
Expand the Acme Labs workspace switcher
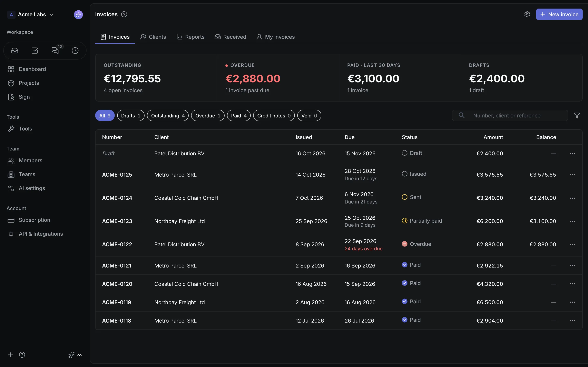tap(31, 14)
